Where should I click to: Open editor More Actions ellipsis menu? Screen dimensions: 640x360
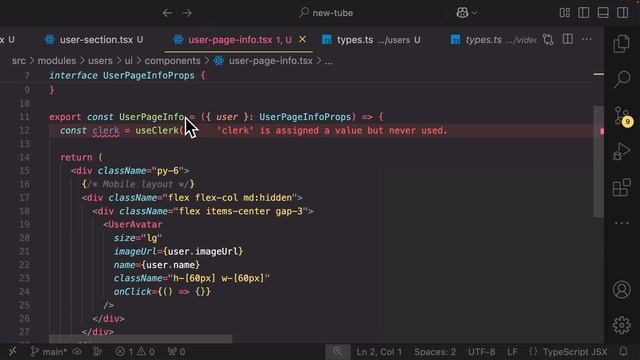(587, 39)
